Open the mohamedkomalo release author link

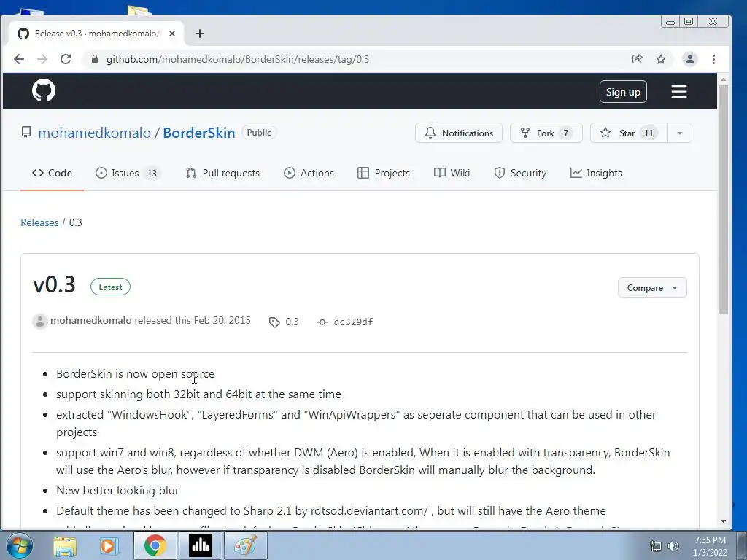tap(91, 321)
